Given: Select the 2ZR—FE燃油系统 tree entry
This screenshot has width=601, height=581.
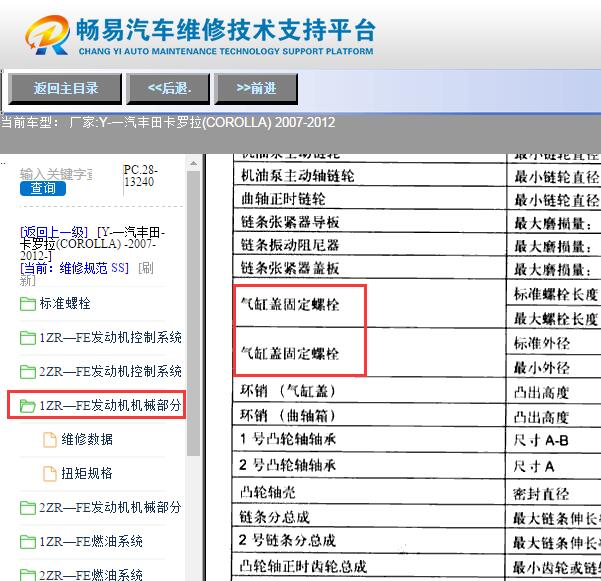Looking at the screenshot, I should coord(91,575).
